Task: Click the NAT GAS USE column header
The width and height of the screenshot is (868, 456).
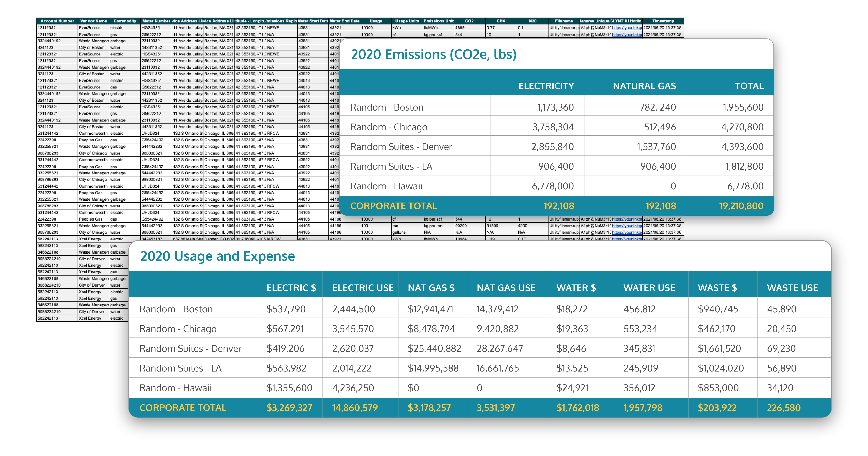Action: pos(506,288)
